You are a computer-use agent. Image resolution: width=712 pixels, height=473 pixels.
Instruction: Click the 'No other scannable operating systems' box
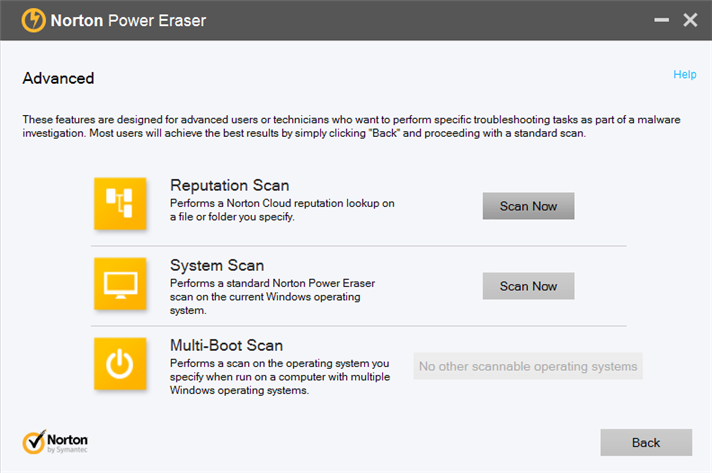tap(527, 366)
